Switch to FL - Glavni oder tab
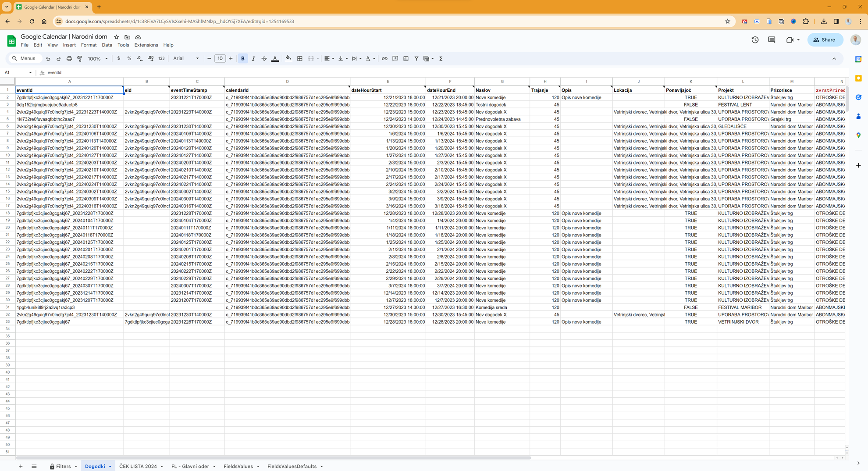Screen dimensions: 868x471 pos(190,466)
